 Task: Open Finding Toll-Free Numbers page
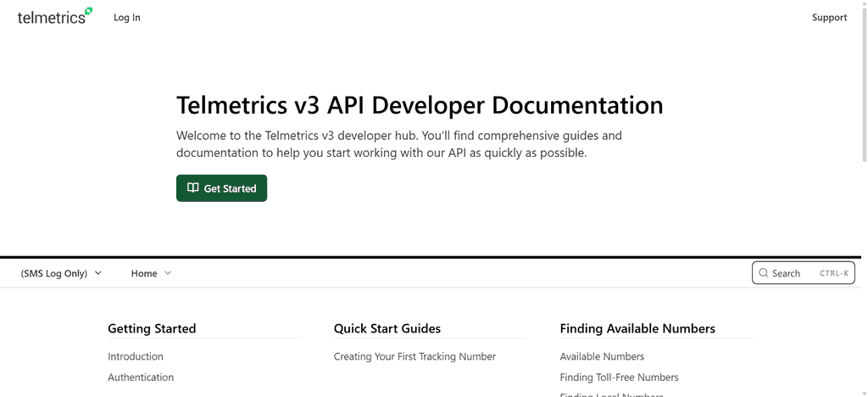click(x=619, y=377)
